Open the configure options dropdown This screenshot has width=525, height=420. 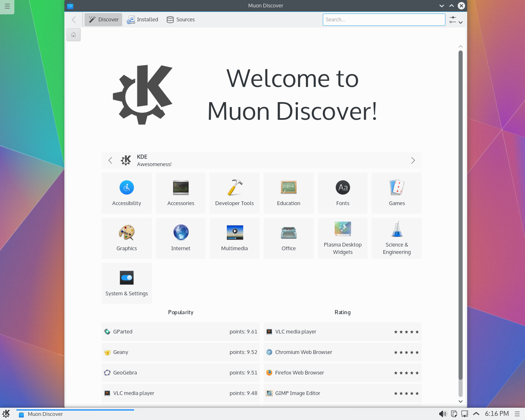456,20
